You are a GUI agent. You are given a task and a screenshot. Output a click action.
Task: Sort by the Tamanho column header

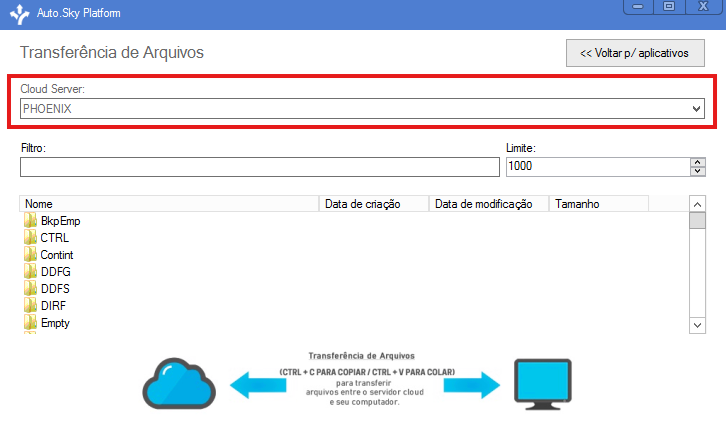tap(599, 204)
